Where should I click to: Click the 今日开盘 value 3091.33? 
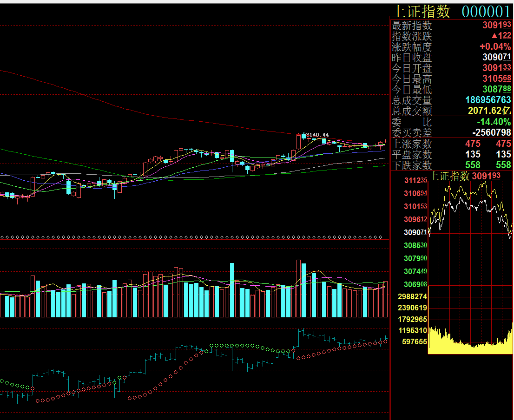497,67
